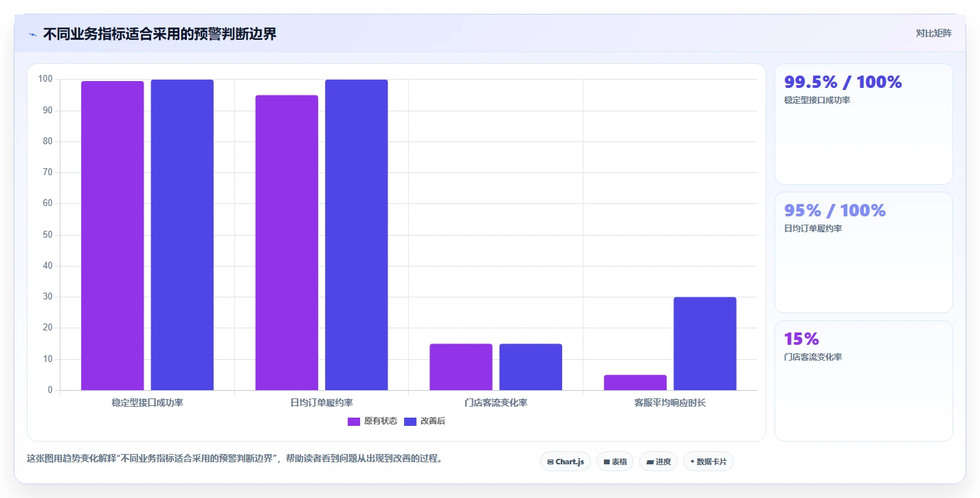Click the purple bar for 稳定型接口成功率
Viewport: 980px width, 498px height.
(113, 236)
